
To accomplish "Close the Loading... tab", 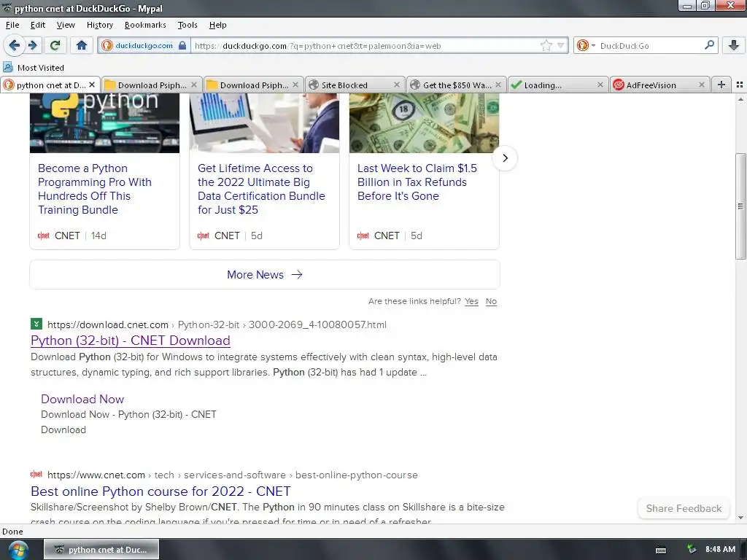I will (600, 85).
